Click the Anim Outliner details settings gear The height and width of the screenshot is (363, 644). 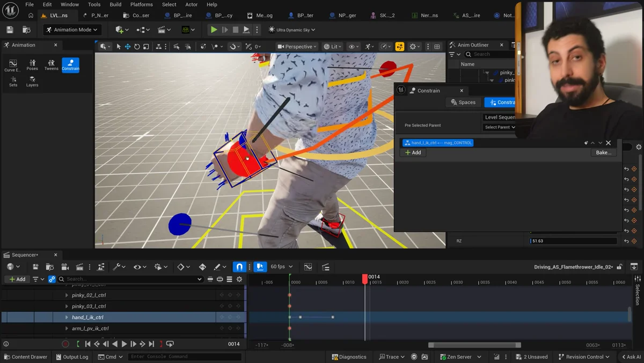[x=639, y=147]
